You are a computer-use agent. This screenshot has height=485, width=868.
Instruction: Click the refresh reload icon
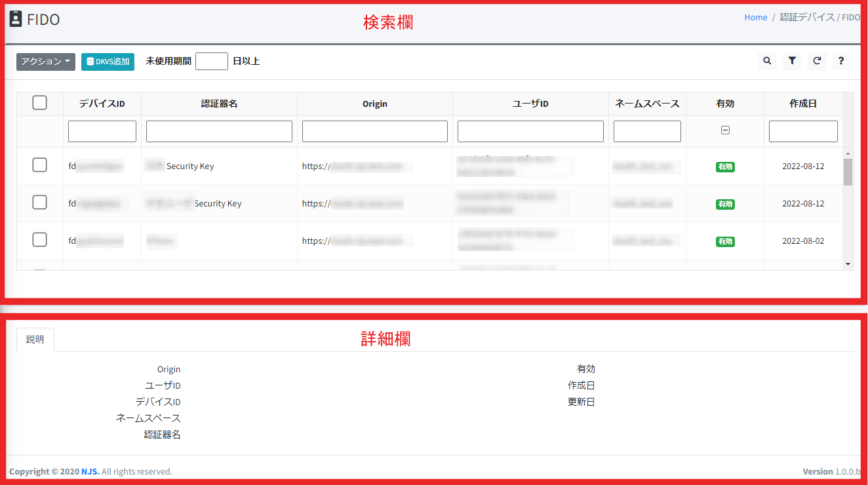(817, 61)
